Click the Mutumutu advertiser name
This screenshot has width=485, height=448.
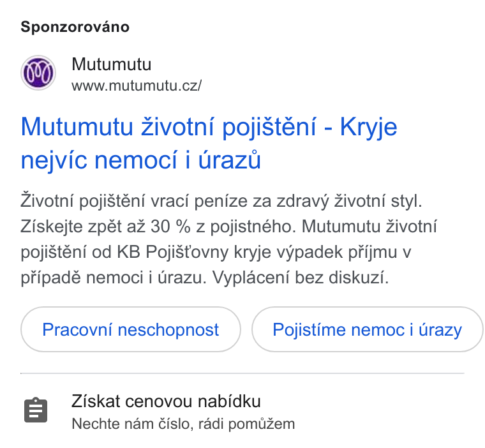[111, 64]
